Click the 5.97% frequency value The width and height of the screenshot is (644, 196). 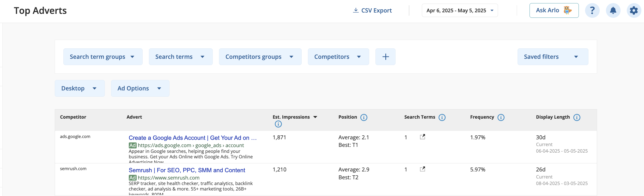point(478,169)
